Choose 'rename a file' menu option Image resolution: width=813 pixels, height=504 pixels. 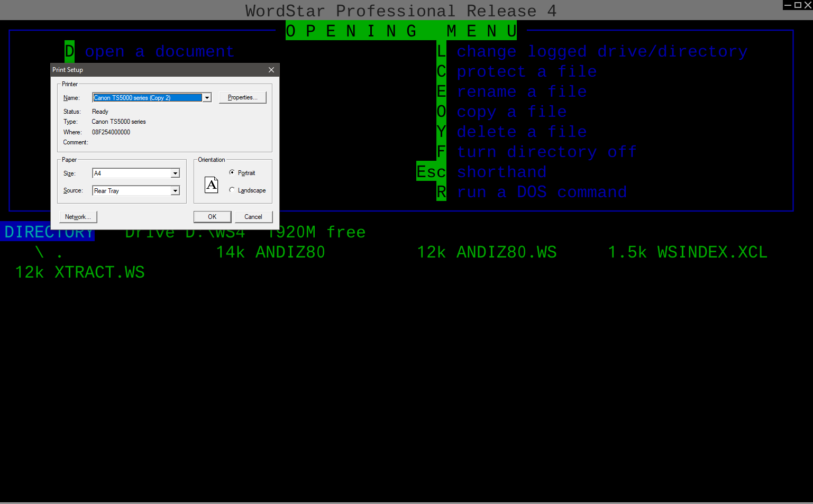pyautogui.click(x=522, y=91)
